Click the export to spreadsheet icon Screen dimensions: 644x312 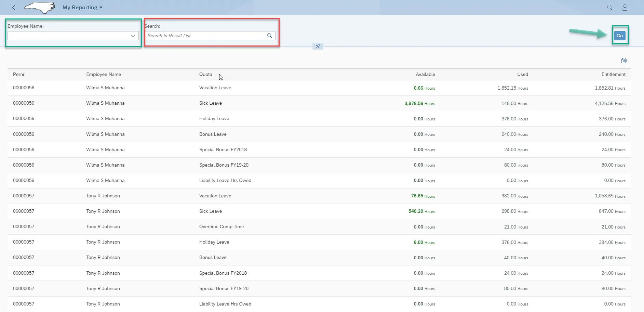pyautogui.click(x=624, y=61)
